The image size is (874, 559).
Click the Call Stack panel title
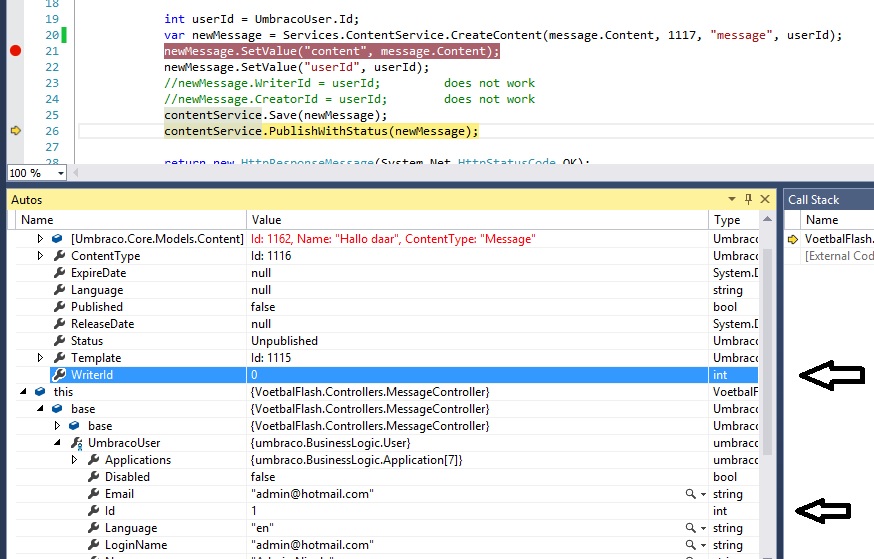[x=813, y=200]
